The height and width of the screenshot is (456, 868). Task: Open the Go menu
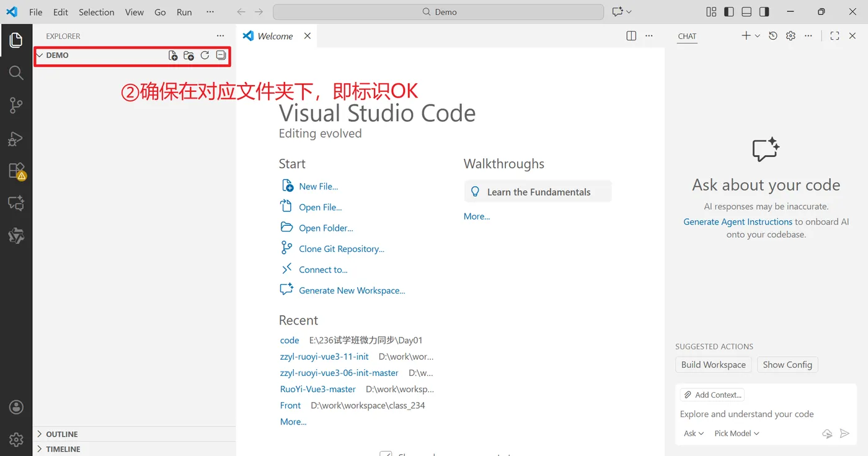coord(160,12)
